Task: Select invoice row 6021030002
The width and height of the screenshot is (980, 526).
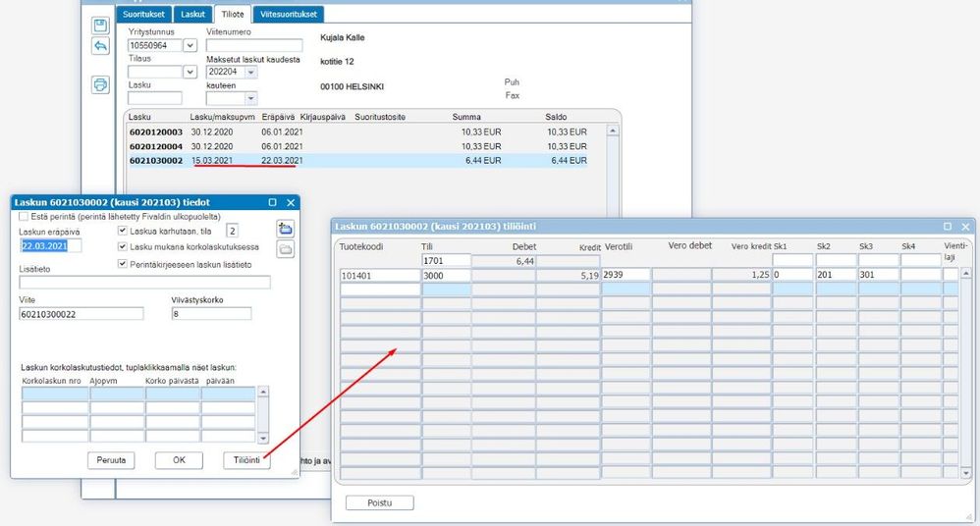Action: tap(357, 161)
